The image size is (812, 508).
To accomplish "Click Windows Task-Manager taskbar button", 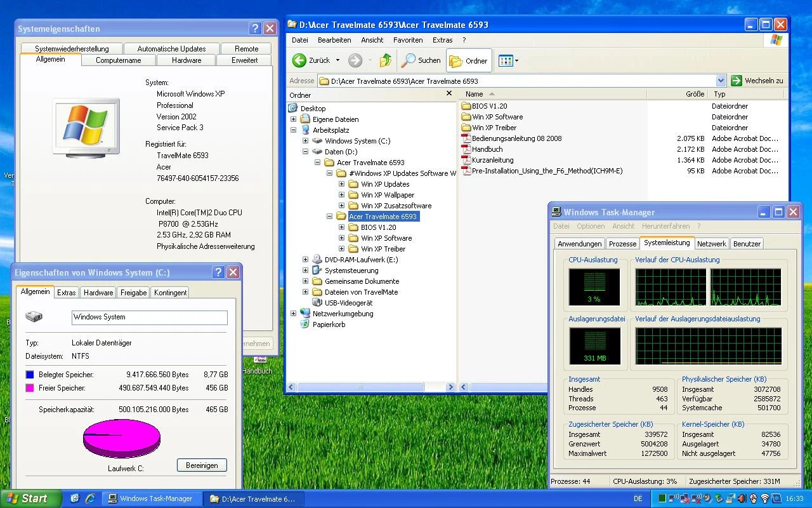I will [152, 498].
